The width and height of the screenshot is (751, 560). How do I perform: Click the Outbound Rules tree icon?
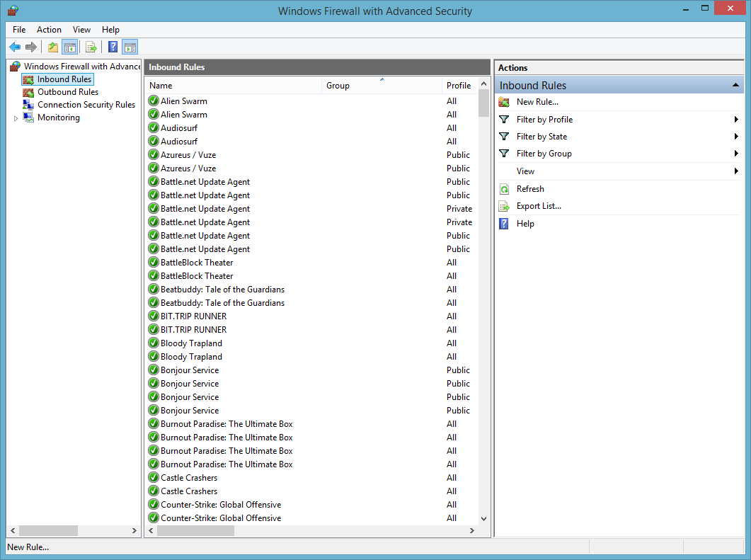(28, 92)
